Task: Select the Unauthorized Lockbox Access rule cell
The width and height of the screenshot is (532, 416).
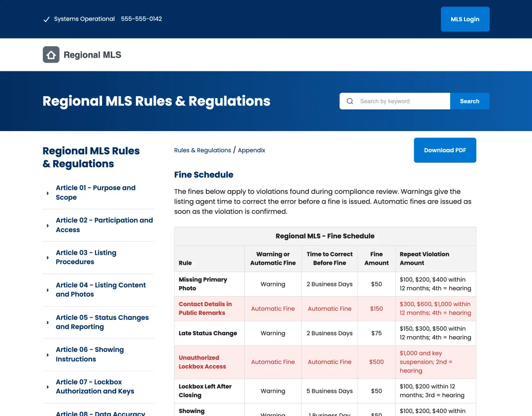Action: coord(209,362)
